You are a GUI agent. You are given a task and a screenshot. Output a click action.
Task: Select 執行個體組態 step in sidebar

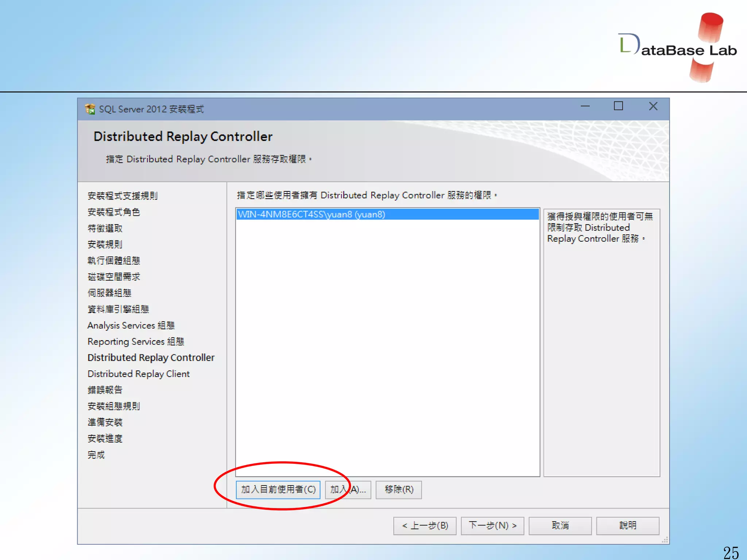tap(114, 261)
